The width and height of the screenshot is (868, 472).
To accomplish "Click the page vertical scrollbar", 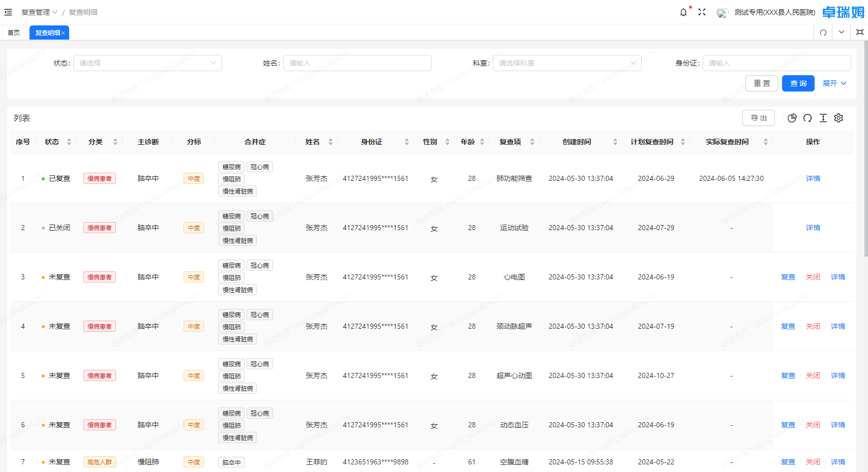I will (866, 147).
